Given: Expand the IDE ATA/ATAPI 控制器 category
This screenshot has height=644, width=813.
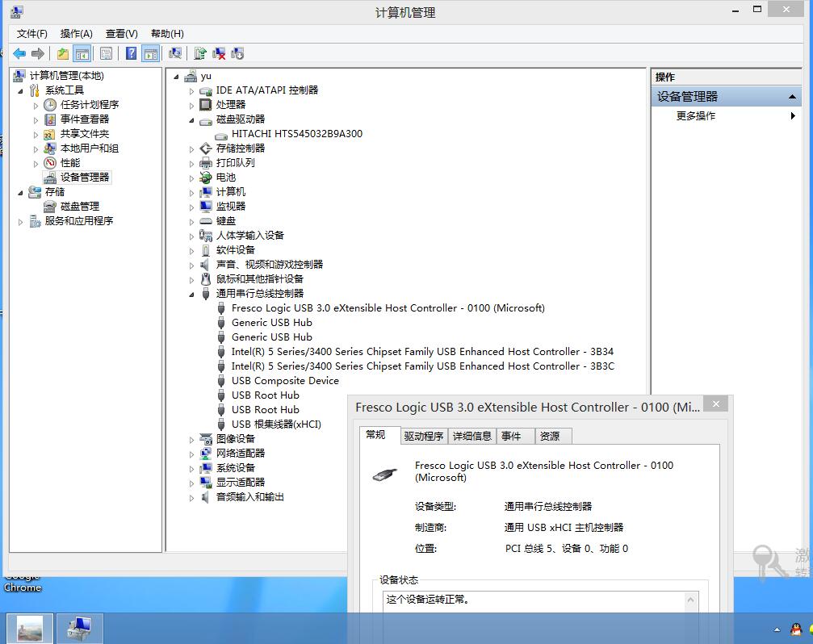Looking at the screenshot, I should click(x=191, y=91).
